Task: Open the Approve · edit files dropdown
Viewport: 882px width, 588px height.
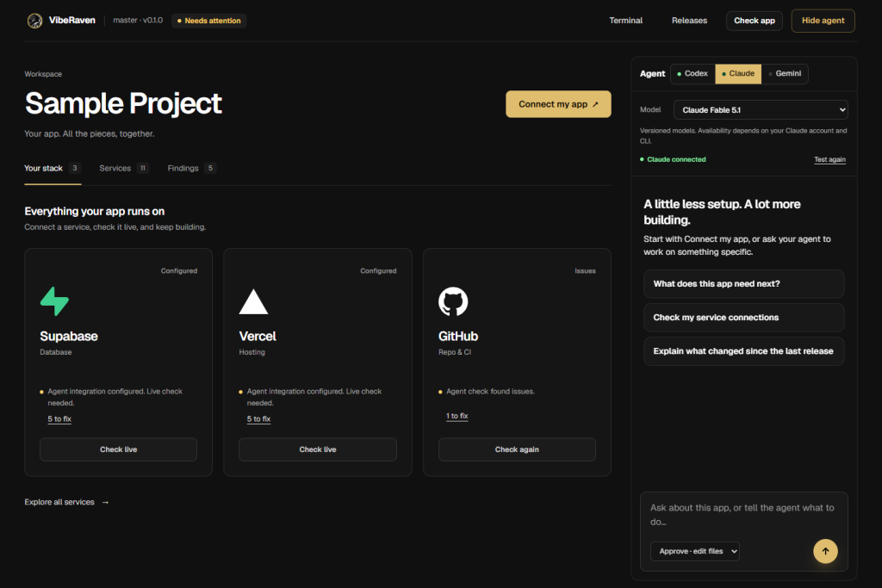Action: pyautogui.click(x=695, y=551)
